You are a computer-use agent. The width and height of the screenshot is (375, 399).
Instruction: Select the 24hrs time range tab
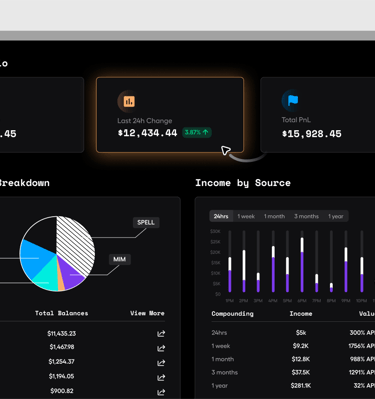point(221,216)
